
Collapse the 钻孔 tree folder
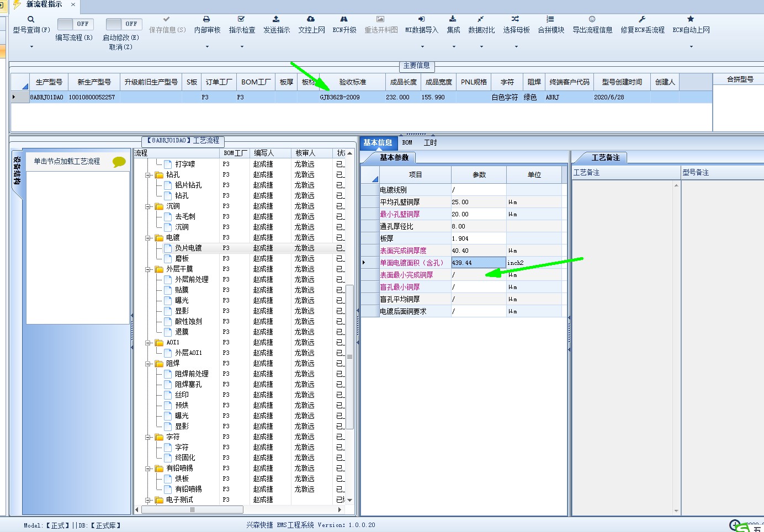[148, 175]
